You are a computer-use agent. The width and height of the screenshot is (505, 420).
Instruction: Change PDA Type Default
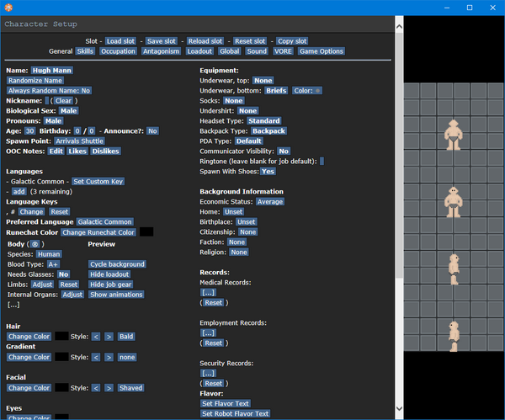[x=249, y=141]
